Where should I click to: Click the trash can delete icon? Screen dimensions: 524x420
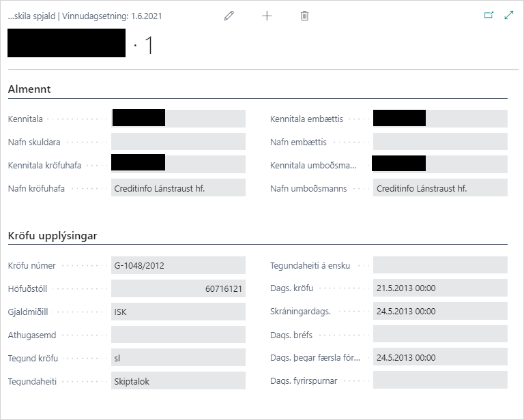coord(304,16)
